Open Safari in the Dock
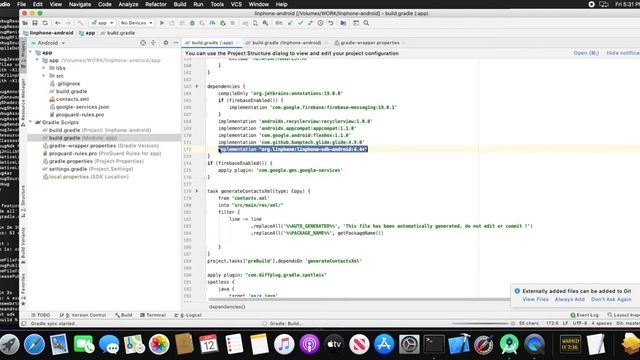This screenshot has height=360, width=640. pyautogui.click(x=34, y=344)
